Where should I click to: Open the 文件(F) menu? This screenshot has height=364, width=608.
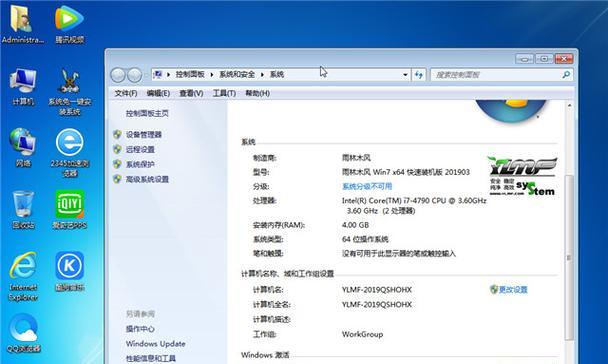click(126, 93)
